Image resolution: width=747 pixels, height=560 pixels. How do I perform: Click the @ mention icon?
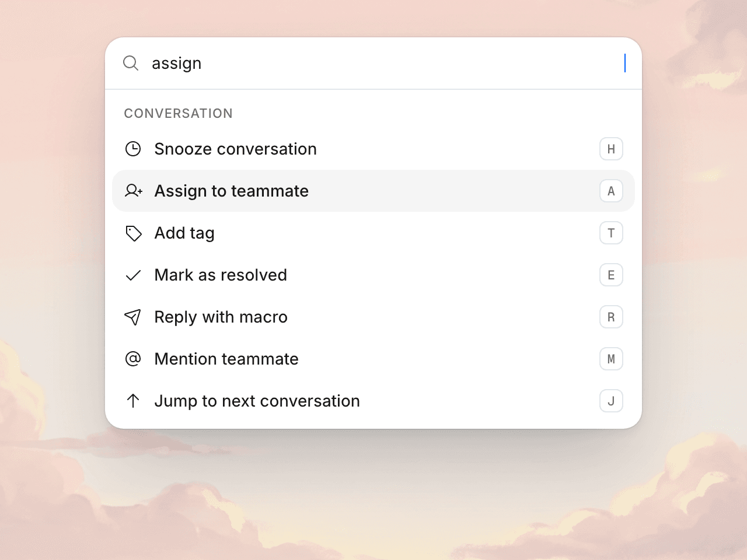point(133,359)
